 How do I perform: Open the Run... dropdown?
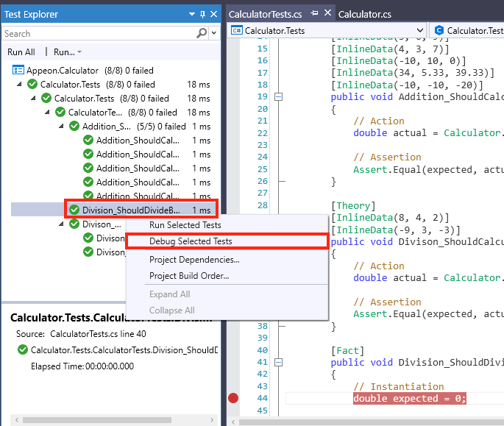click(x=67, y=52)
